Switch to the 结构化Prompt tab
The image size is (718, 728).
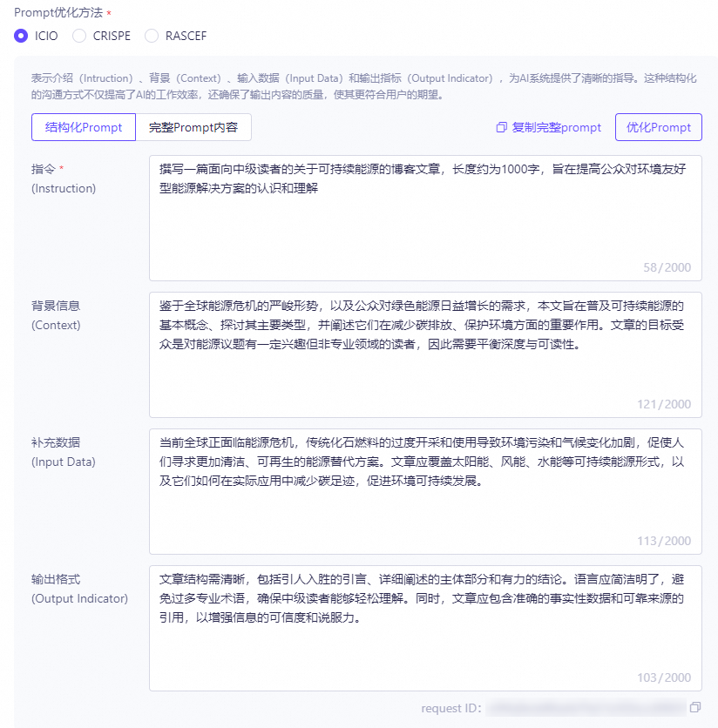84,127
